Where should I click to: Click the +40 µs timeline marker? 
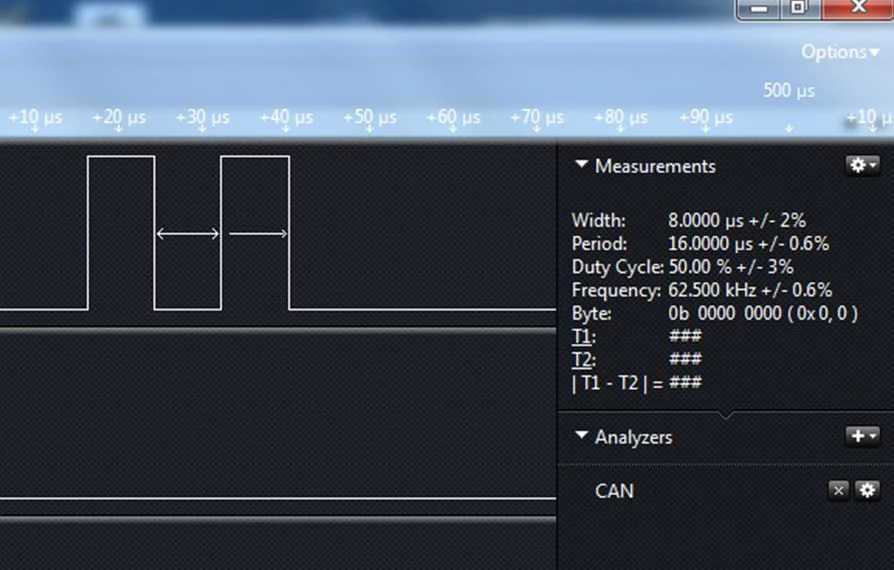pyautogui.click(x=286, y=119)
